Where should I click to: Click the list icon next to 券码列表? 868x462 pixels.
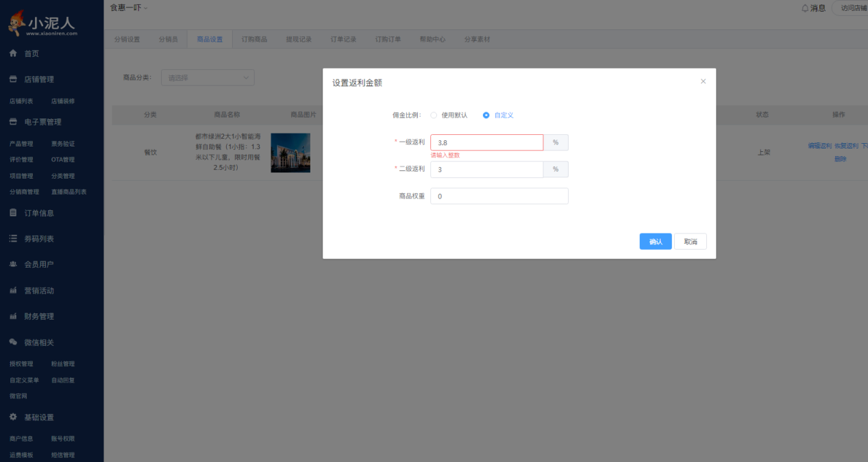(x=13, y=239)
